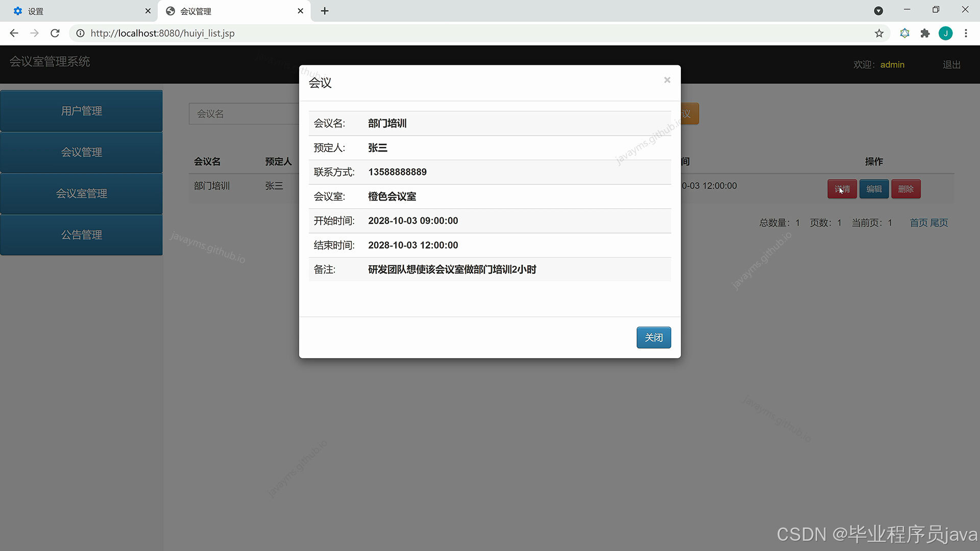Open the extensions puzzle icon

pyautogui.click(x=925, y=33)
